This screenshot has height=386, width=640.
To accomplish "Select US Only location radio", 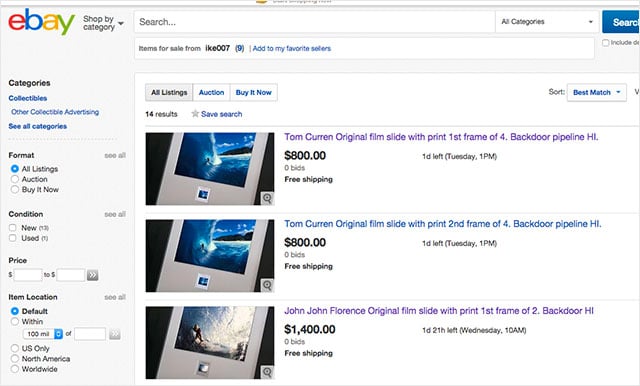I will pyautogui.click(x=15, y=348).
